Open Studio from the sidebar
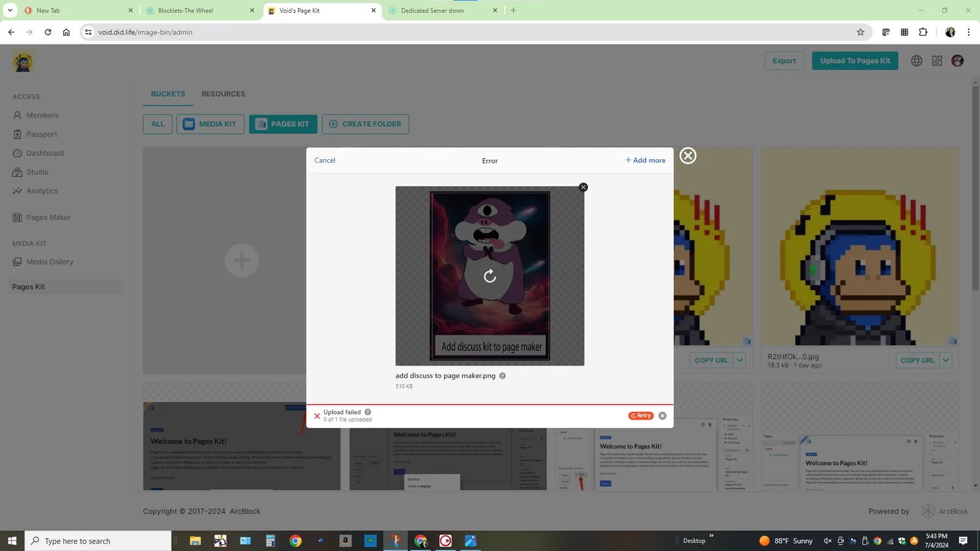 pos(37,172)
